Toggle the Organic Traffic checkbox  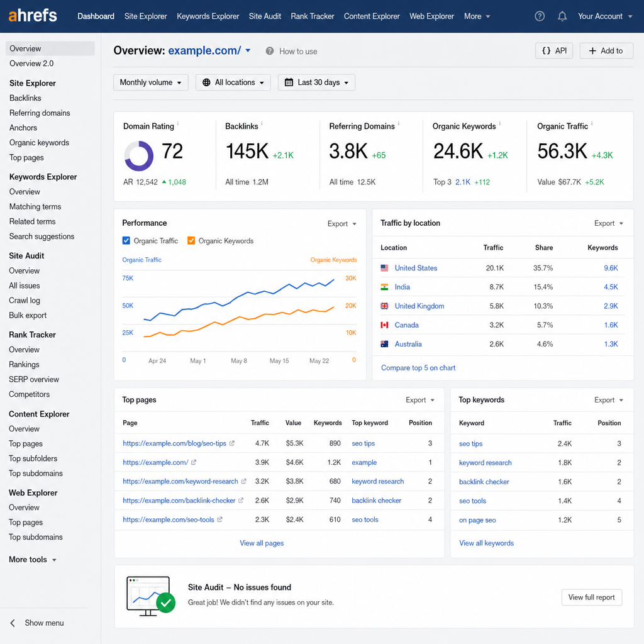(x=126, y=241)
